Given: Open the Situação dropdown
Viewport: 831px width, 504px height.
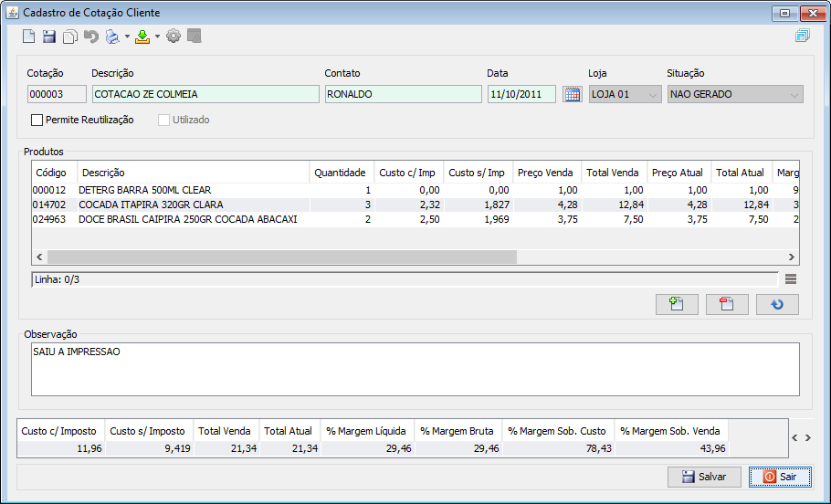Looking at the screenshot, I should pyautogui.click(x=735, y=94).
